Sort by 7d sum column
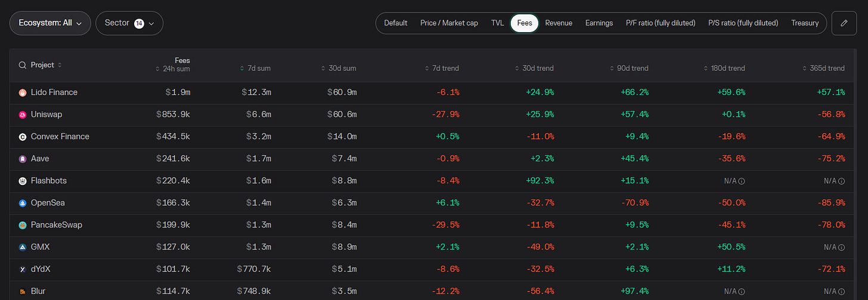This screenshot has height=300, width=868. [255, 69]
